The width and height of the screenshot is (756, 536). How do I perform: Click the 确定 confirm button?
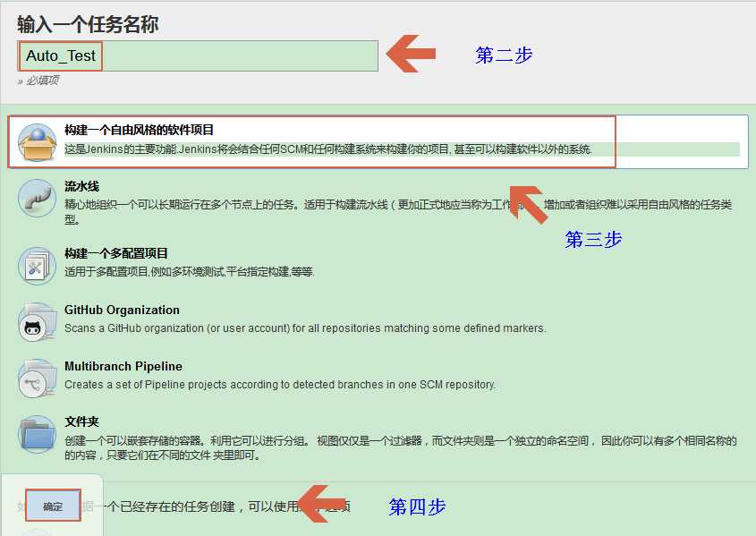pos(53,506)
